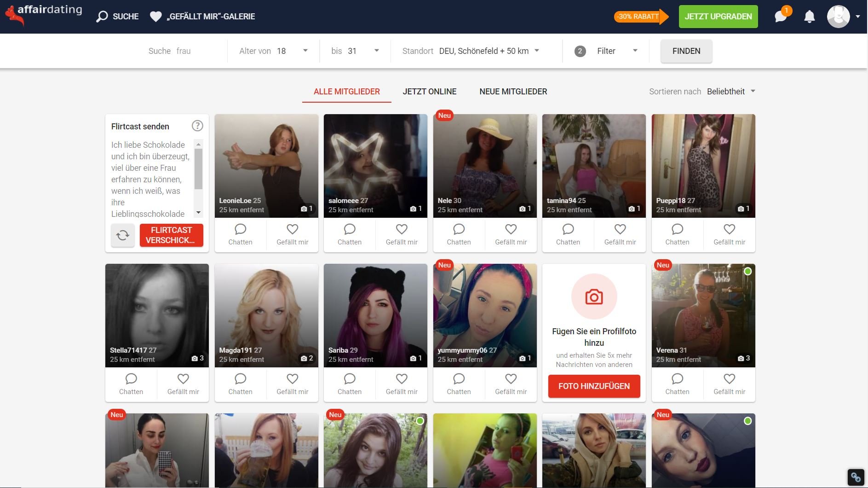The image size is (868, 488).
Task: Chat with Verena
Action: click(678, 384)
